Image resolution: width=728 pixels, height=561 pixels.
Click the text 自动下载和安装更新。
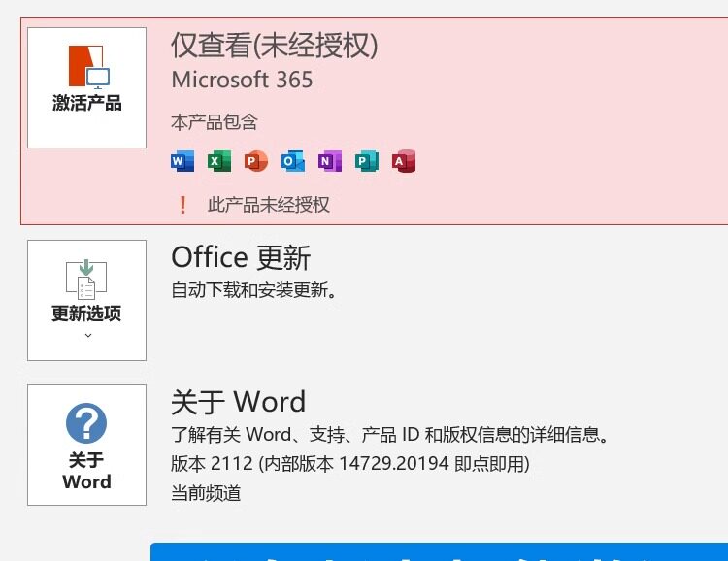tap(254, 290)
